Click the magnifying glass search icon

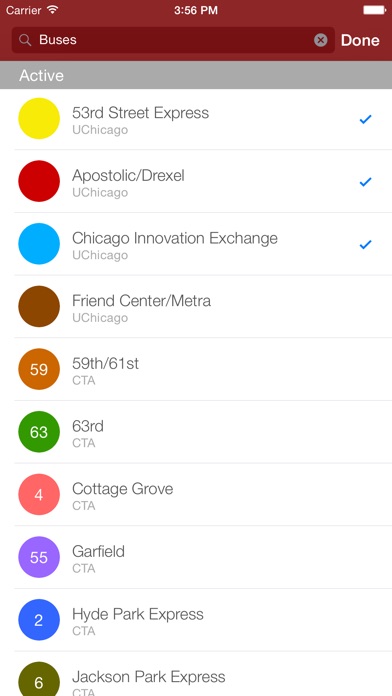25,40
